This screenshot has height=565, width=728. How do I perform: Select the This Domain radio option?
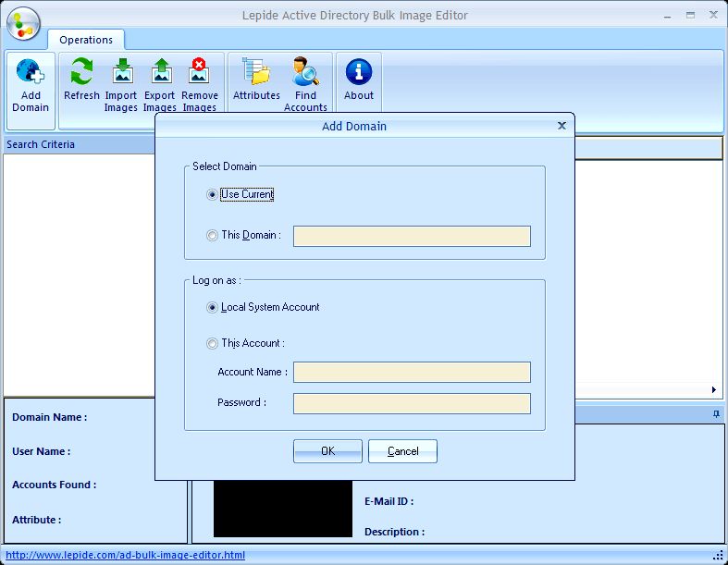click(213, 236)
